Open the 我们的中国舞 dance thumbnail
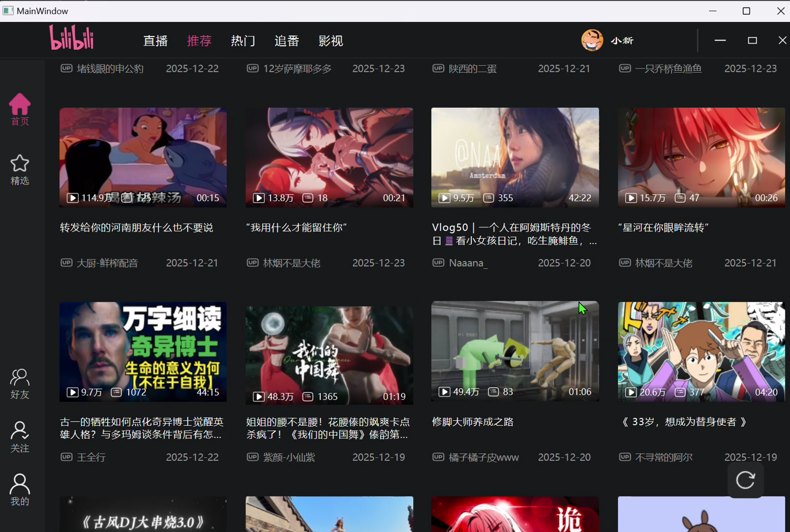Viewport: 790px width, 532px height. point(329,355)
